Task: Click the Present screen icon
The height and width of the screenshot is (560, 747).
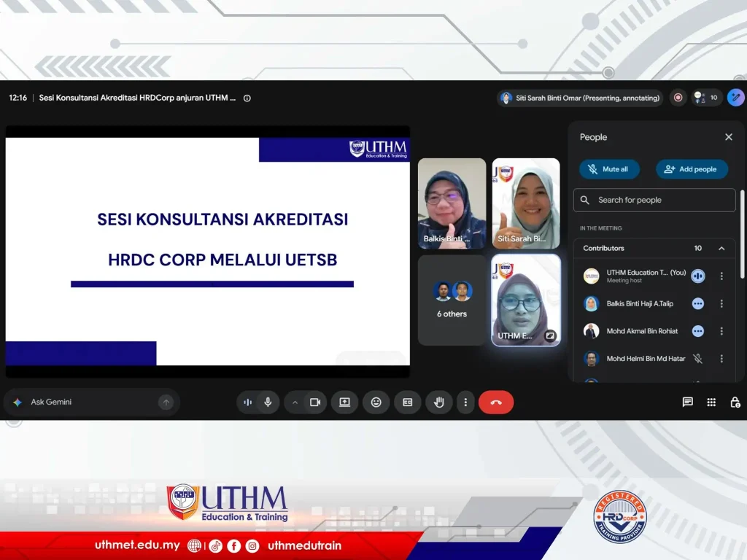Action: [344, 402]
